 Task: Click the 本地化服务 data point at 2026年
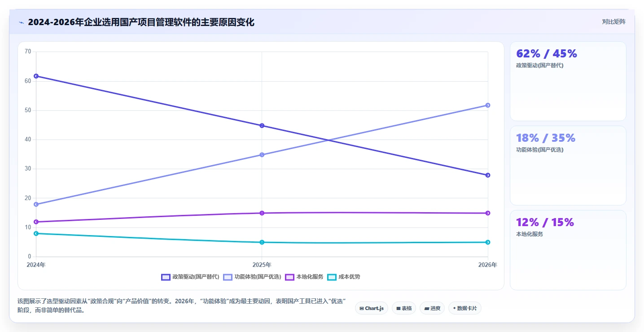click(x=488, y=213)
